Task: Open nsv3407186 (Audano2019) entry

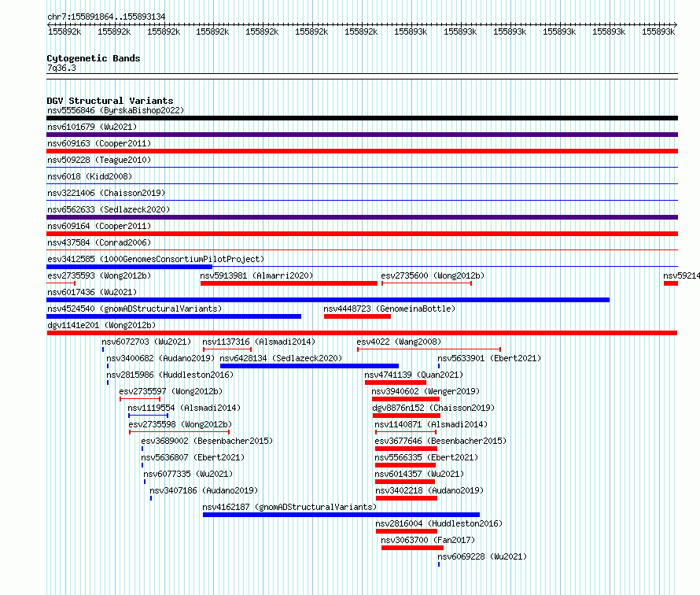Action: 204,490
